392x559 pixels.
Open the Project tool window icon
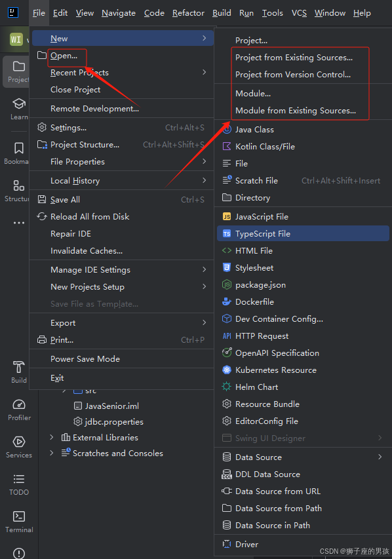pyautogui.click(x=18, y=67)
